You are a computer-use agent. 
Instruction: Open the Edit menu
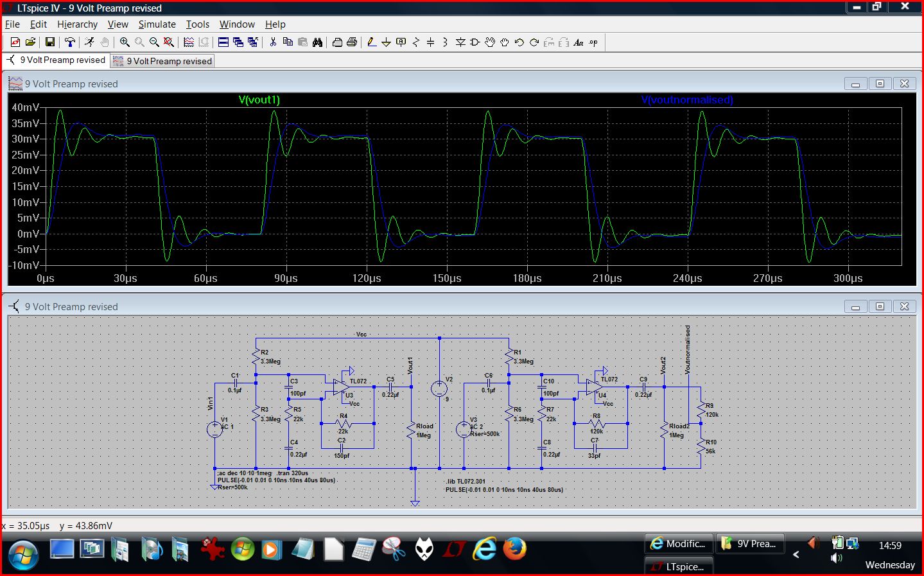pyautogui.click(x=39, y=24)
